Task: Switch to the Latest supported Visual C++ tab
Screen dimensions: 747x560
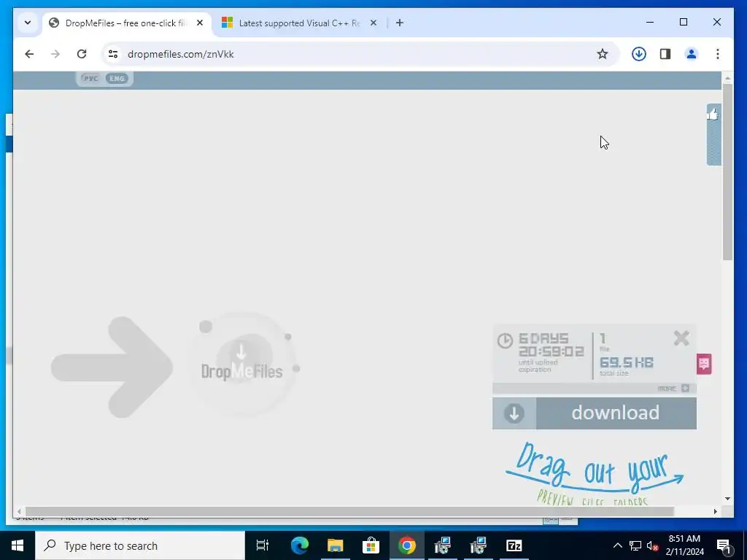Action: pos(299,23)
